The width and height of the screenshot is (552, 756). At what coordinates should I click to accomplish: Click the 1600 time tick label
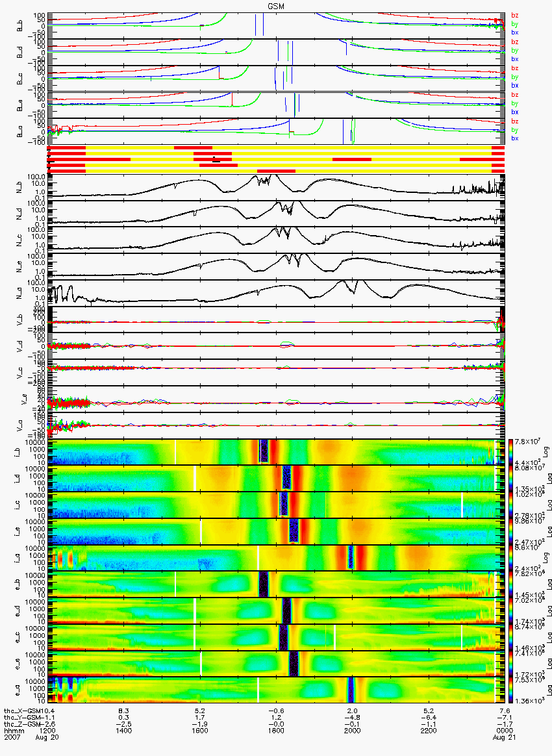point(200,731)
